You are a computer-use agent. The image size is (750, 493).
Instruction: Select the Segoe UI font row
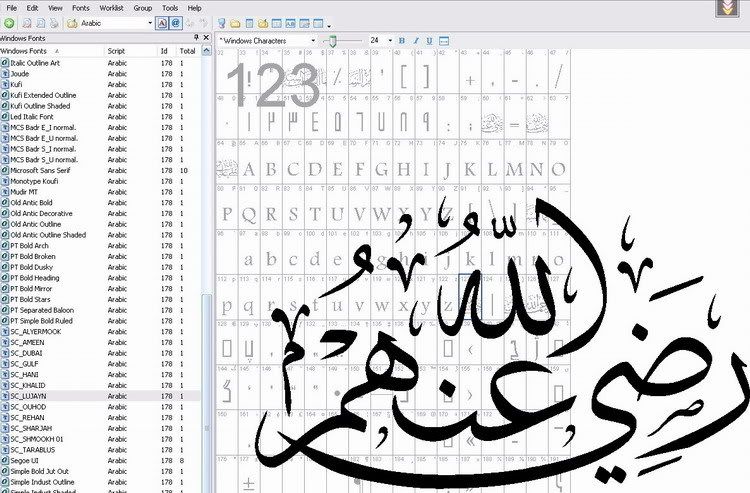pyautogui.click(x=100, y=460)
